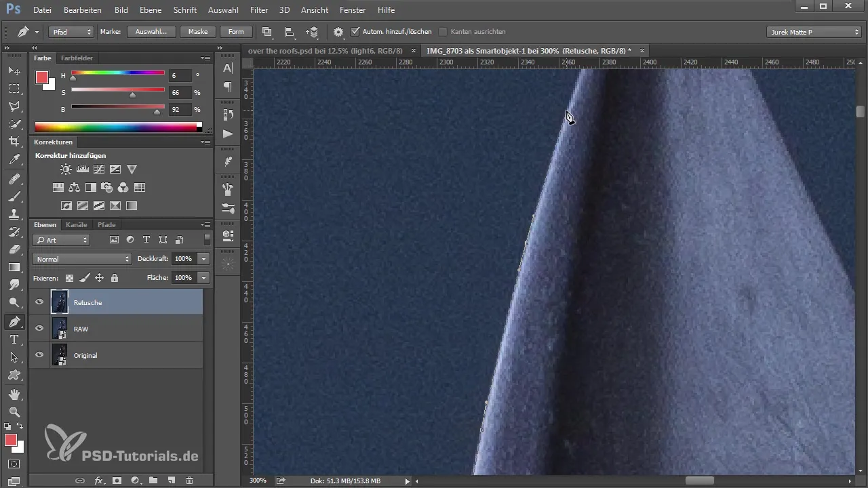The width and height of the screenshot is (868, 488).
Task: Add a Color Balance adjustment
Action: pyautogui.click(x=75, y=188)
